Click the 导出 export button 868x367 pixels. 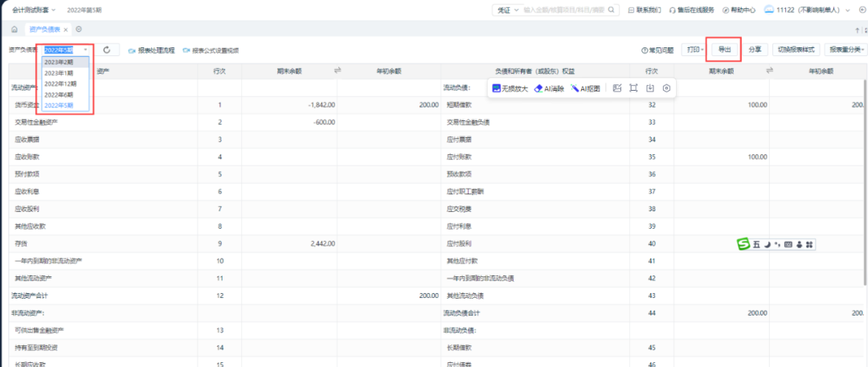tap(723, 50)
